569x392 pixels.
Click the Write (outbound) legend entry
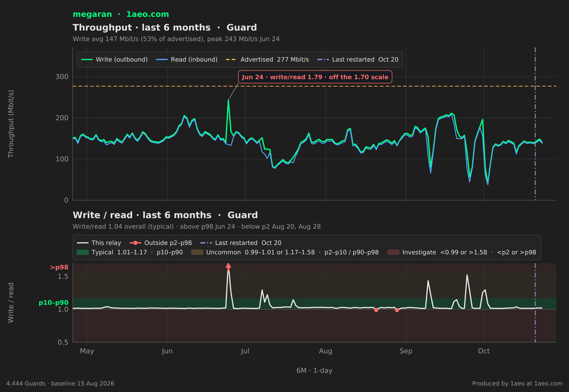point(114,60)
